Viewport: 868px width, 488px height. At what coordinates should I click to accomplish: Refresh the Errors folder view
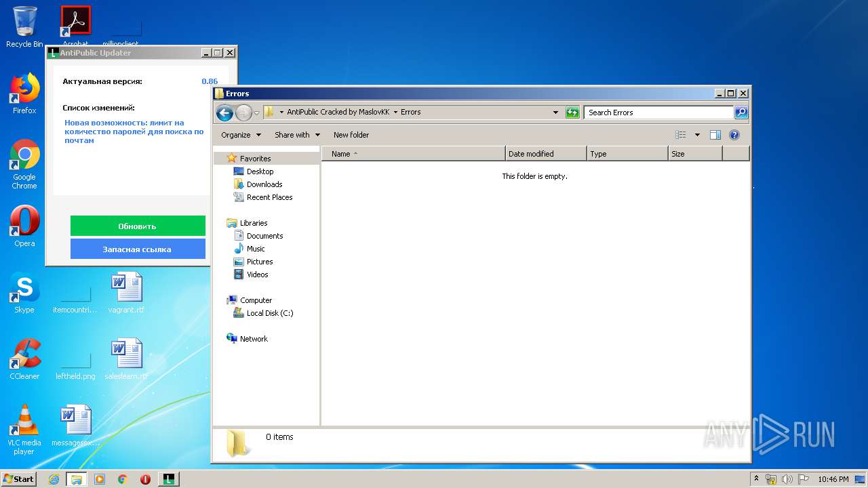click(x=573, y=113)
